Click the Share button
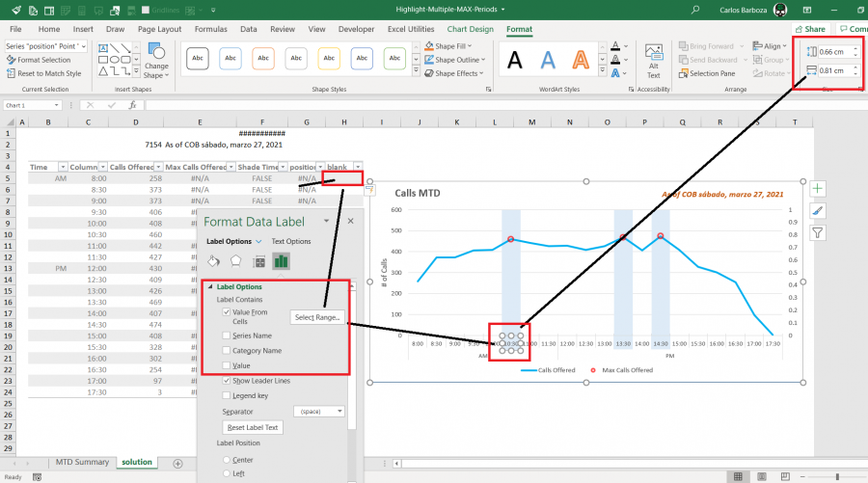The width and height of the screenshot is (868, 483). click(810, 29)
